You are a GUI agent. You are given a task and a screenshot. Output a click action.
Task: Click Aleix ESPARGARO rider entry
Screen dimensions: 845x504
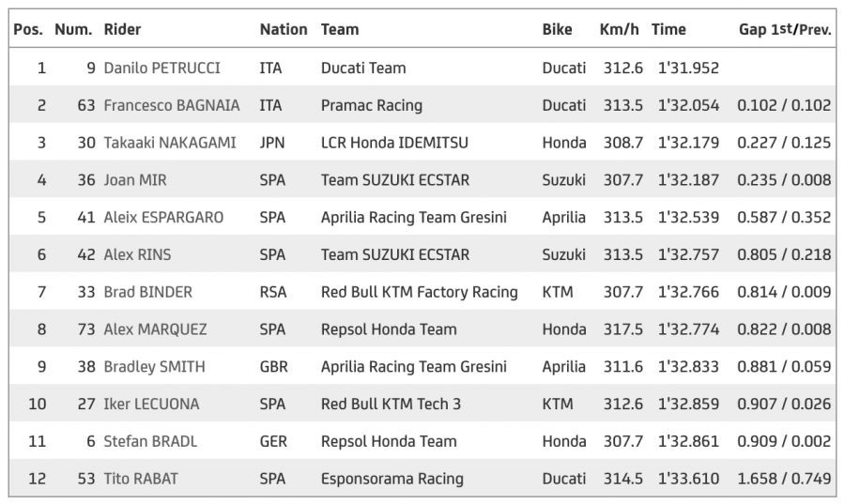pos(163,218)
